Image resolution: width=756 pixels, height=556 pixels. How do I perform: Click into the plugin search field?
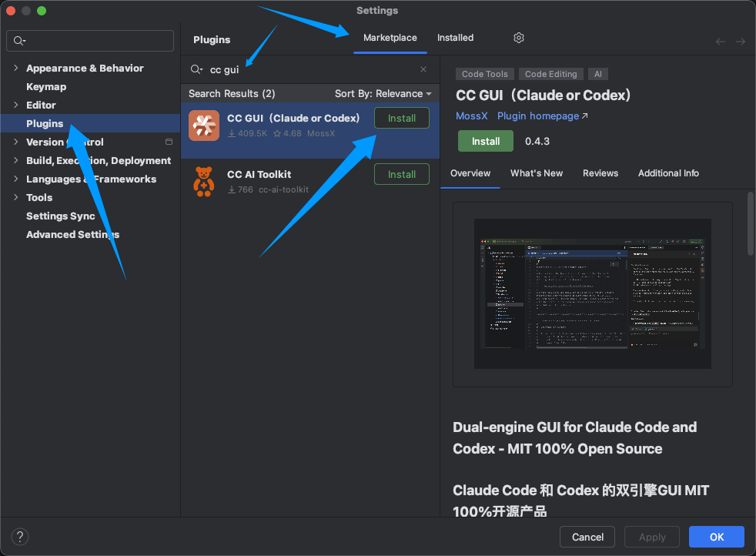tap(309, 69)
